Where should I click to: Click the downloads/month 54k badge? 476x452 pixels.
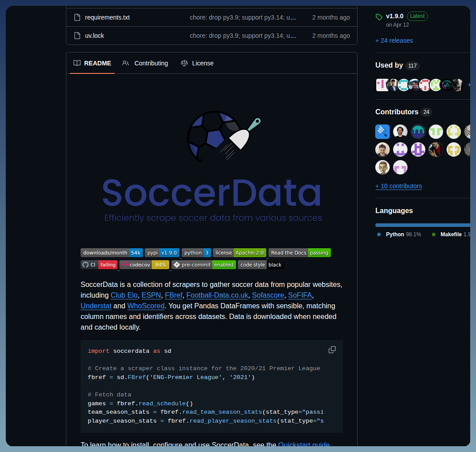(x=112, y=253)
